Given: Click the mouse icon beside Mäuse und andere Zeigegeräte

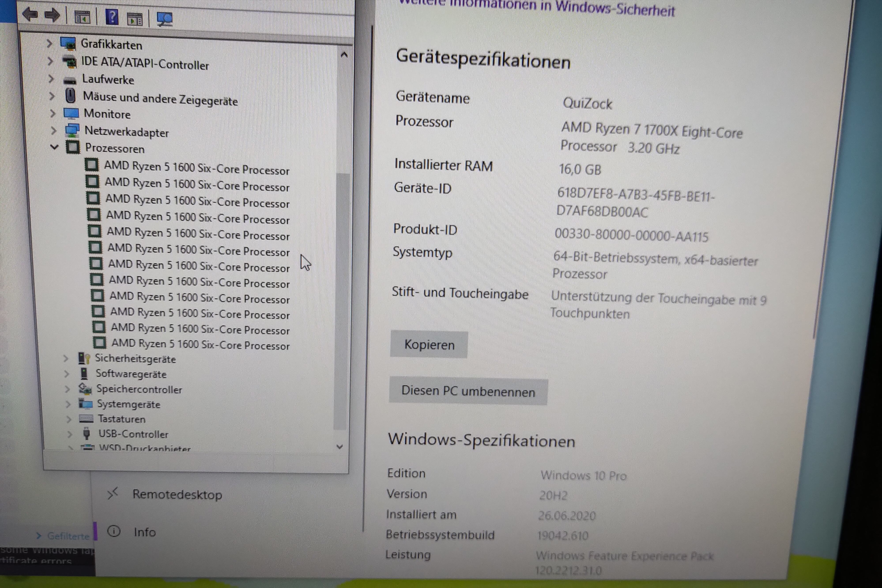Looking at the screenshot, I should 70,96.
